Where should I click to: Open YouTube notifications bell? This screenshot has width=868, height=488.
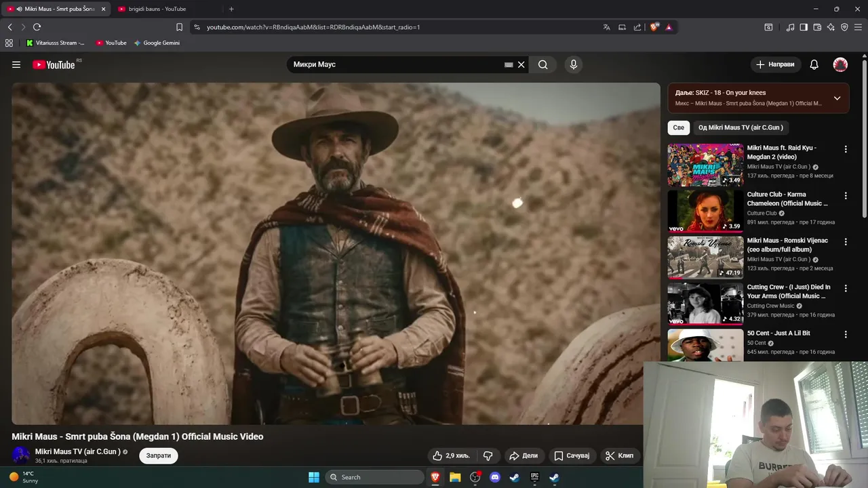(x=814, y=64)
